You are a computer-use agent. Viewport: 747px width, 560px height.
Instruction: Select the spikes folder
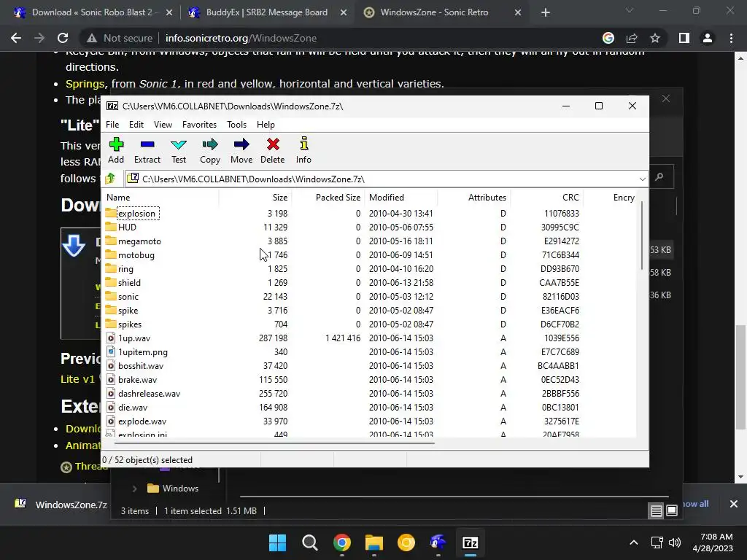tap(130, 324)
